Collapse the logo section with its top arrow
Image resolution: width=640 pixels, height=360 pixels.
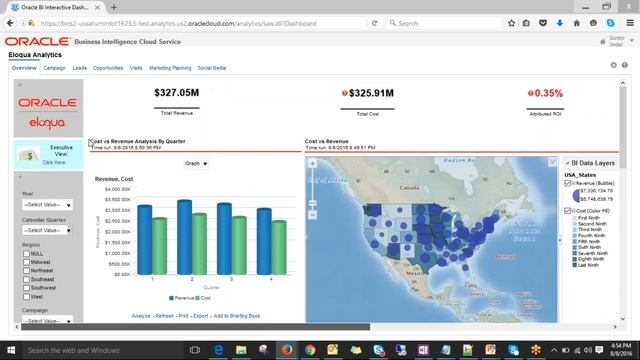point(20,85)
